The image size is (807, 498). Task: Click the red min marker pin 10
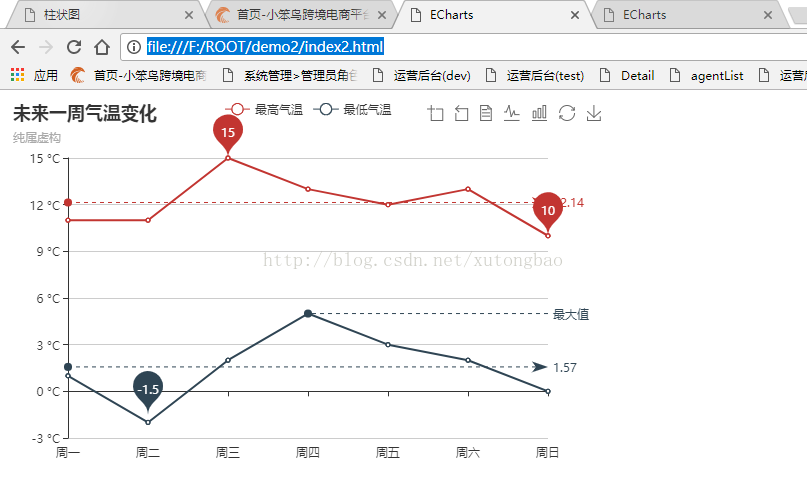(x=548, y=210)
